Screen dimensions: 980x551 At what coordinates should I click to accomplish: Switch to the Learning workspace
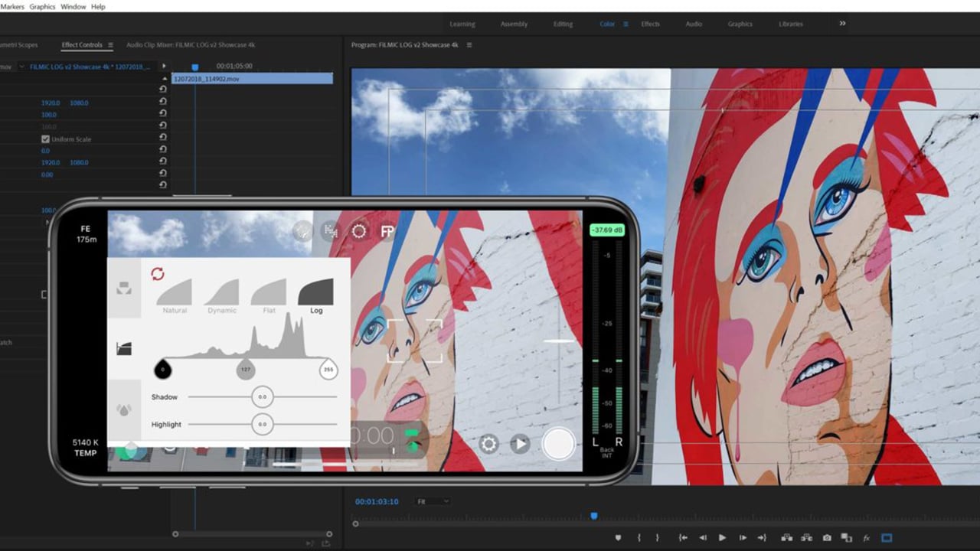pos(462,24)
